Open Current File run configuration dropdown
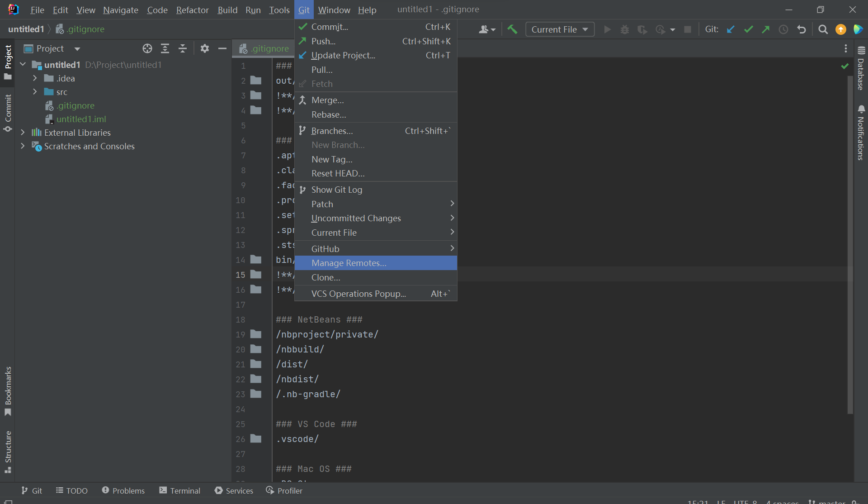The height and width of the screenshot is (504, 868). 559,29
